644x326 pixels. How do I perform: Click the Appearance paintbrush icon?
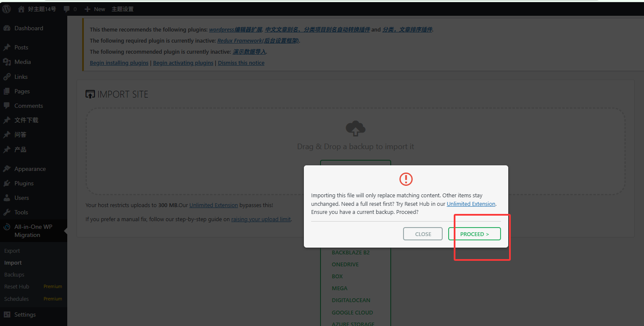7,169
